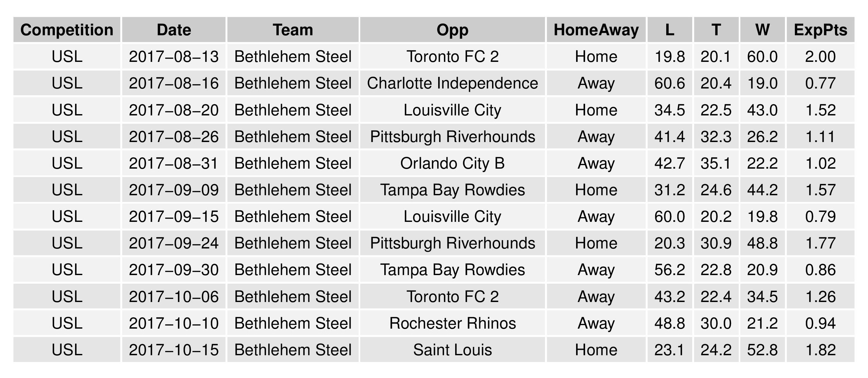This screenshot has height=378, width=868.
Task: Select the Rochester Rhinos opponent cell
Action: 452,323
